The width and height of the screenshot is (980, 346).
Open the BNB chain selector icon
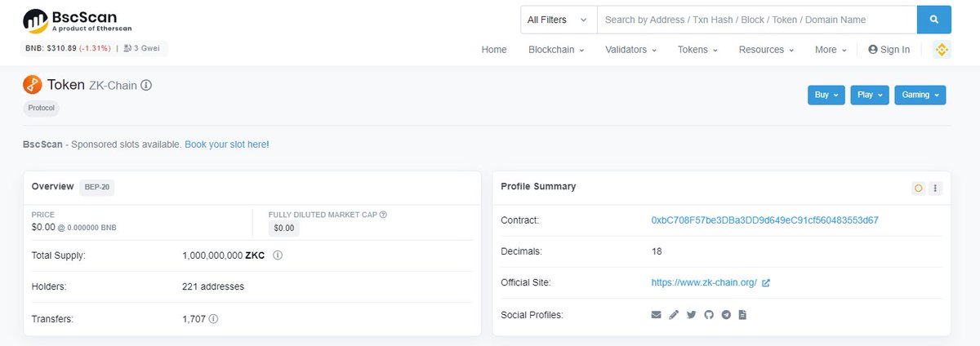(x=942, y=50)
